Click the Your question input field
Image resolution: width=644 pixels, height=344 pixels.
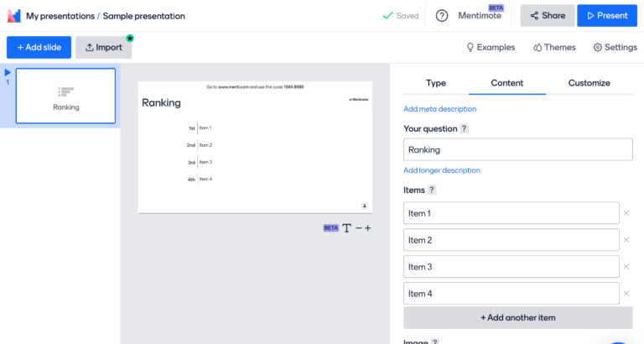click(x=518, y=149)
